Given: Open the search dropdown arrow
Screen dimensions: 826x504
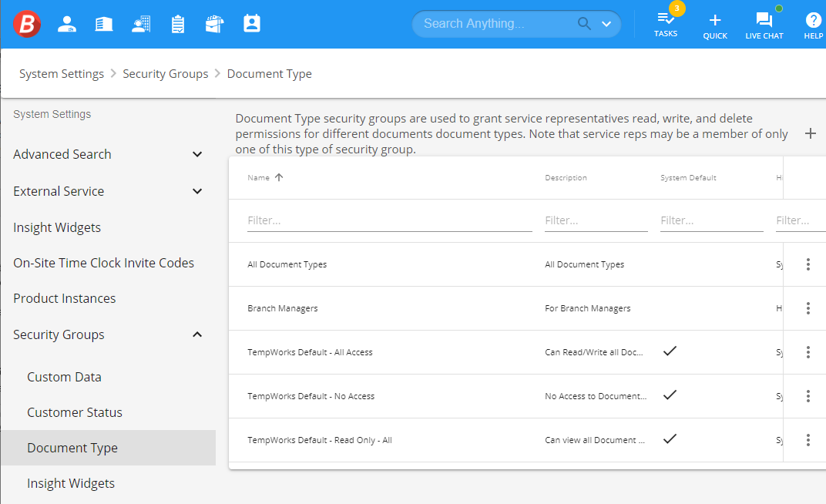Looking at the screenshot, I should pos(606,24).
